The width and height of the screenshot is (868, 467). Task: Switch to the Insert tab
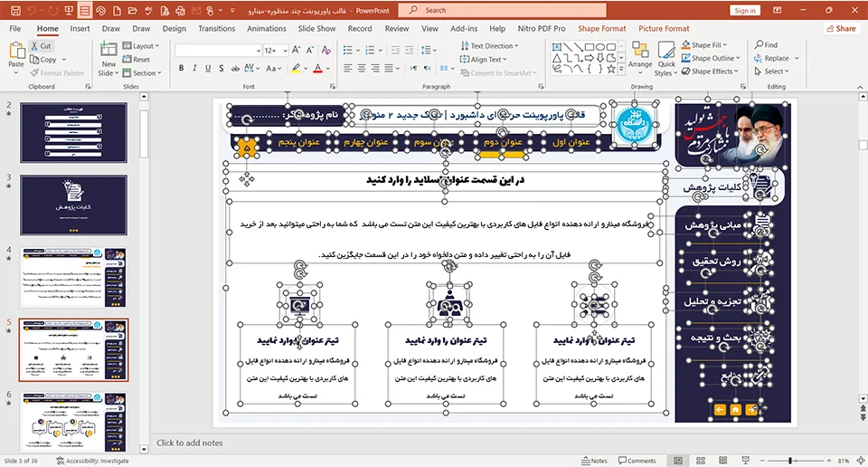pyautogui.click(x=80, y=28)
